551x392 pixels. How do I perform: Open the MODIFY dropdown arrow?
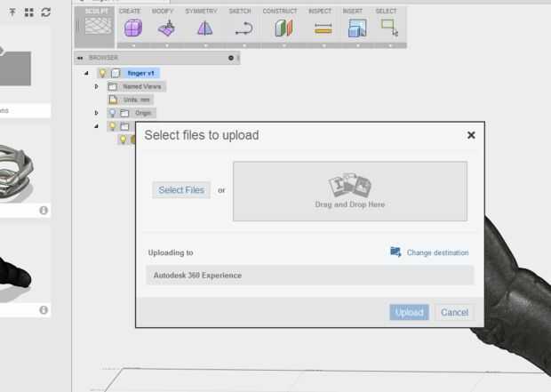pyautogui.click(x=166, y=45)
